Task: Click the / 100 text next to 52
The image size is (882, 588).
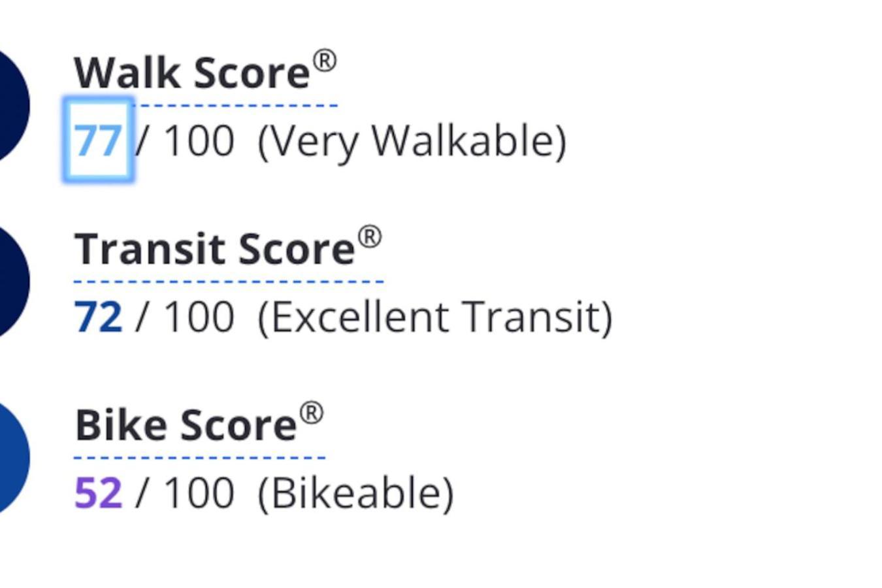Action: pos(185,493)
